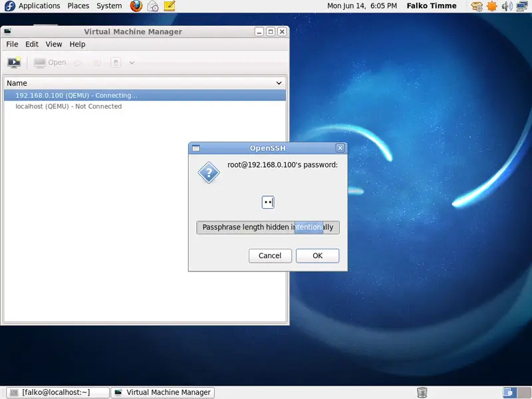Click the first workspace switcher box
The width and height of the screenshot is (532, 399).
(x=508, y=392)
